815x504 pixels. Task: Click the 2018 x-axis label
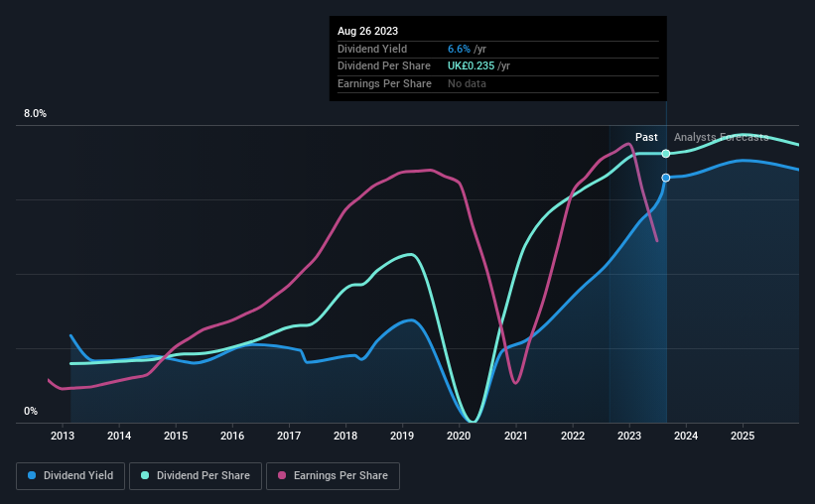pyautogui.click(x=345, y=436)
